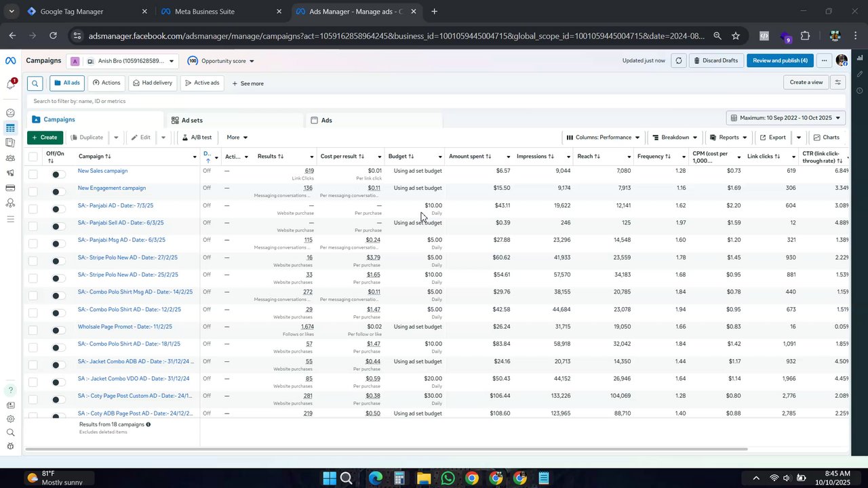868x488 pixels.
Task: Open the Audiences people icon in the sidebar
Action: click(10, 158)
